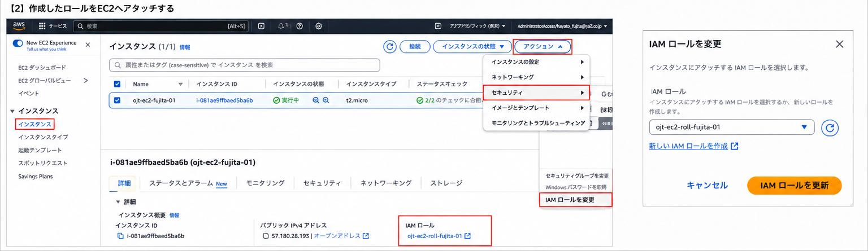
Task: Open external icon beside ojt-ec2-roll-fujita-01 in details
Action: coord(467,236)
